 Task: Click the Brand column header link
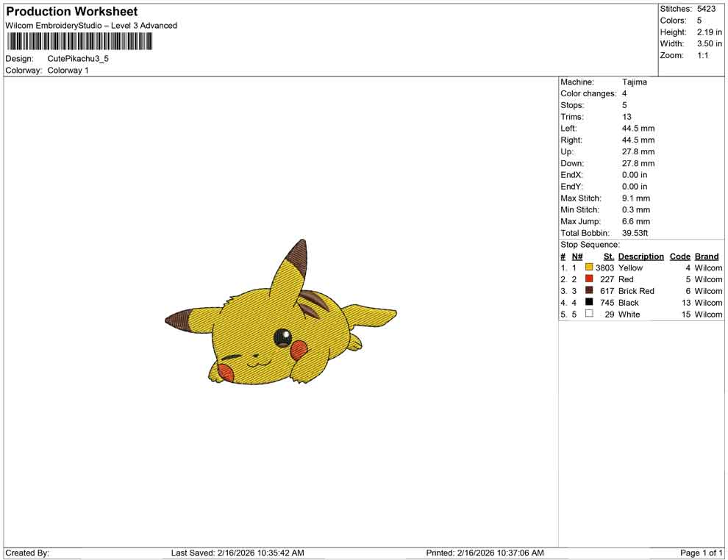[706, 256]
